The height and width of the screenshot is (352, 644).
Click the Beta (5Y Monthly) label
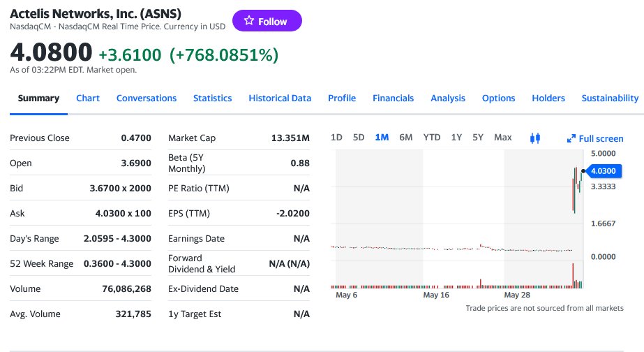[x=186, y=163]
